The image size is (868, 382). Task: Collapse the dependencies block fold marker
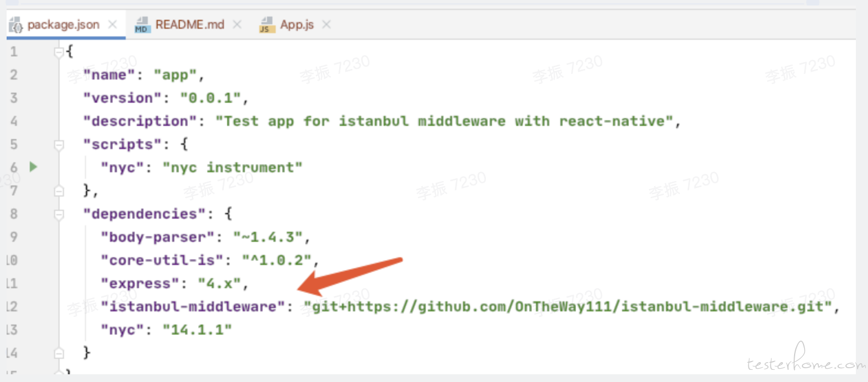58,214
